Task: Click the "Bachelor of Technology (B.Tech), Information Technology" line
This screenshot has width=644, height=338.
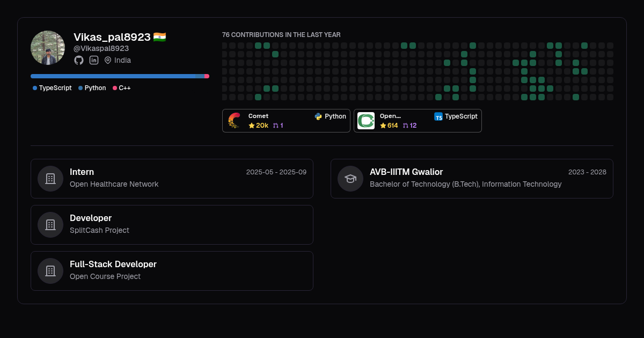Action: coord(466,184)
